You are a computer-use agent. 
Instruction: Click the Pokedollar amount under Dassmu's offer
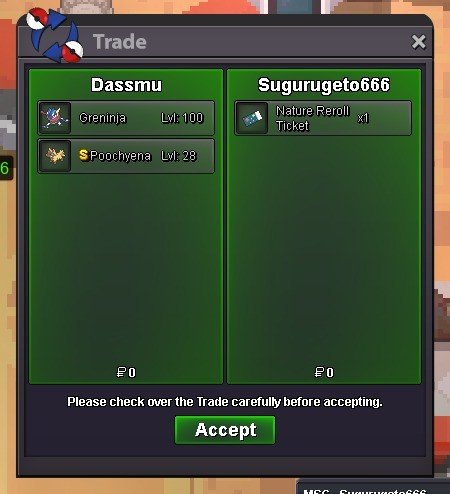tap(126, 372)
